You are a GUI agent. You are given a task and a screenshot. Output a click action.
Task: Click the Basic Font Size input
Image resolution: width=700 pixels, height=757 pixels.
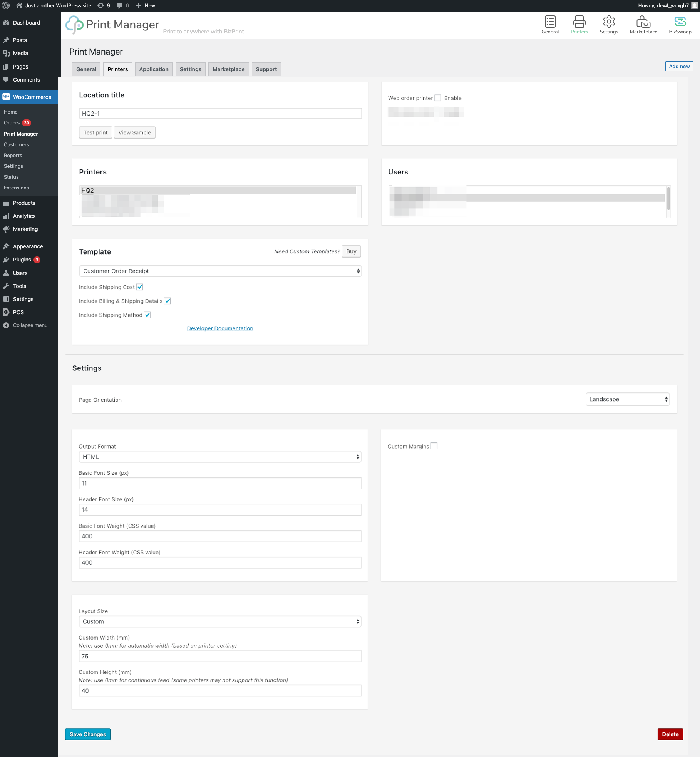click(x=220, y=483)
